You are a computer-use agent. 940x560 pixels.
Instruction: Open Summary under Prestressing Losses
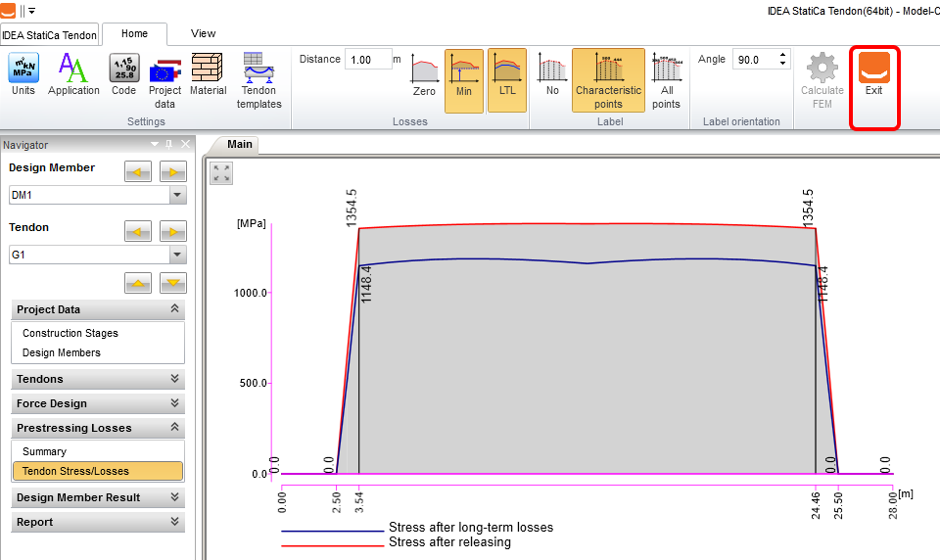point(45,451)
